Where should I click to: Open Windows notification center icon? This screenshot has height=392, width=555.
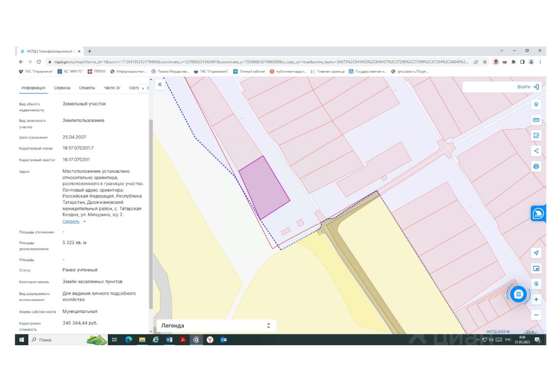(x=537, y=340)
